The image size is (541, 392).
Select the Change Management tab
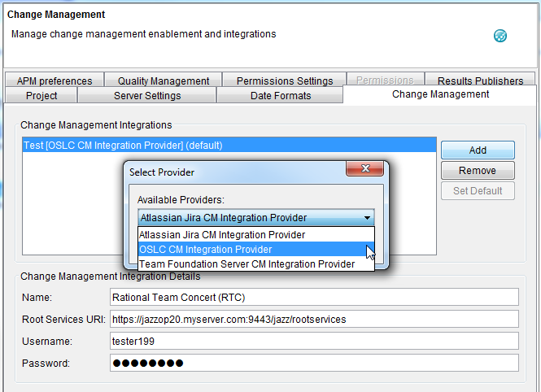pyautogui.click(x=440, y=94)
